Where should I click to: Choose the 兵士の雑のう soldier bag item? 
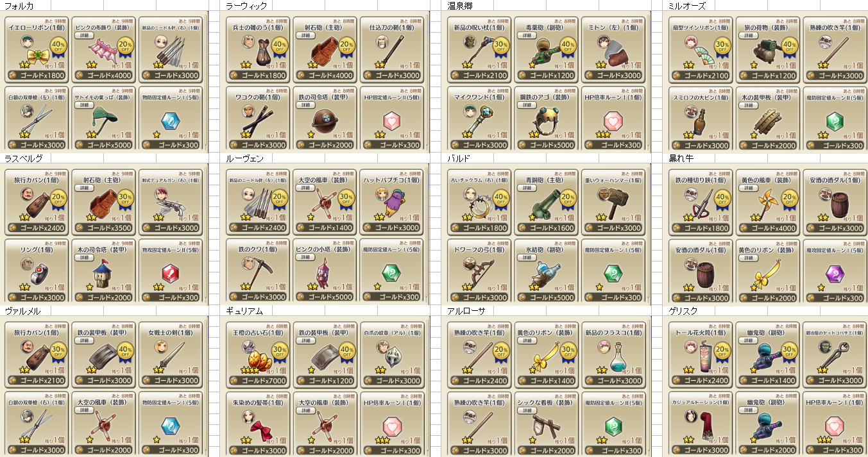tap(258, 49)
